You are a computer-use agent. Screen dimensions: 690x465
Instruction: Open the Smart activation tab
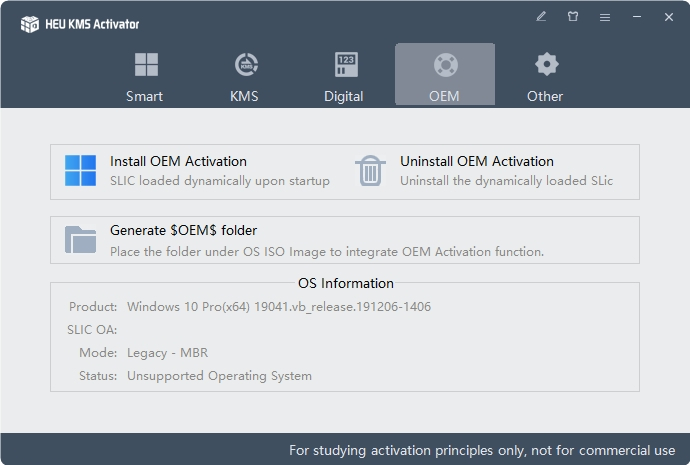(145, 76)
